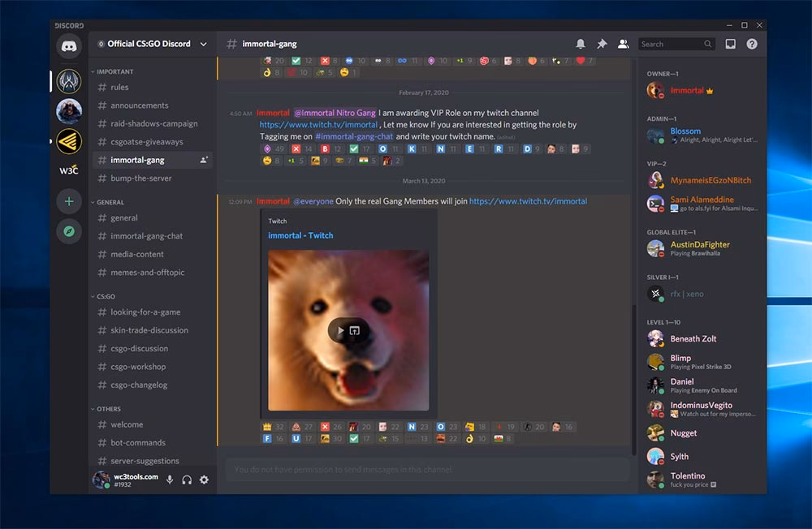This screenshot has width=812, height=529.
Task: Click wc3tools.com user avatar
Action: [101, 480]
